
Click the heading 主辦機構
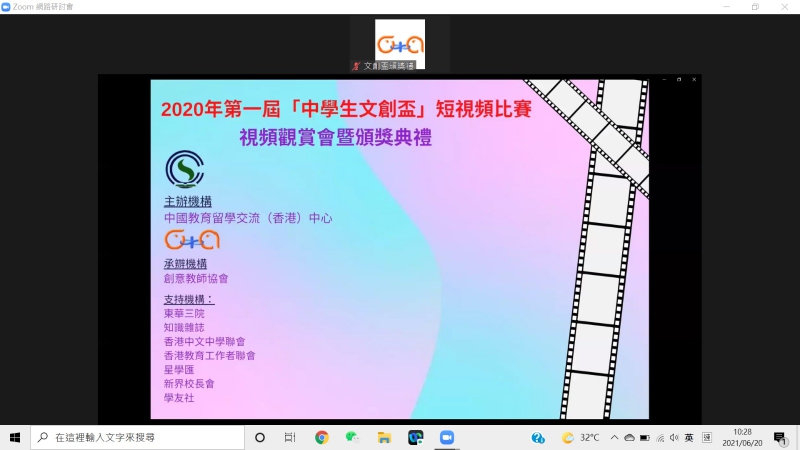point(188,202)
